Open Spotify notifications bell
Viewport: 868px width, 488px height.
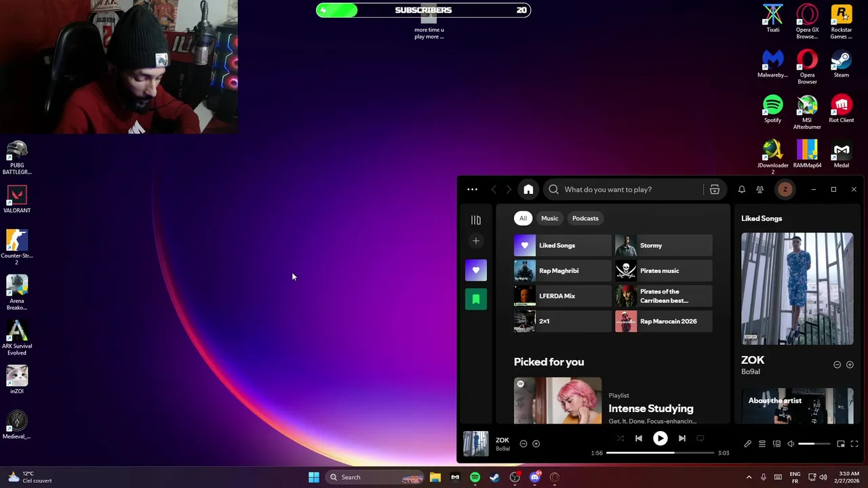tap(741, 190)
